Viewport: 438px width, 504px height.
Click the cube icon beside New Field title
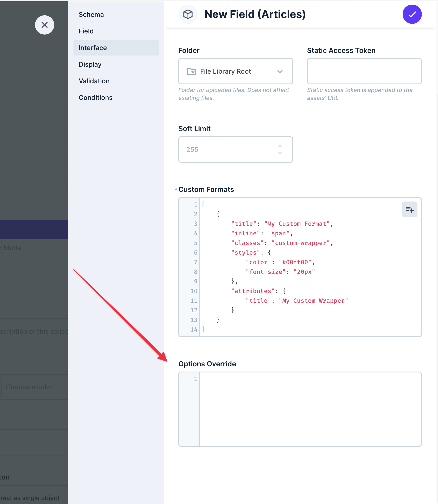(188, 14)
